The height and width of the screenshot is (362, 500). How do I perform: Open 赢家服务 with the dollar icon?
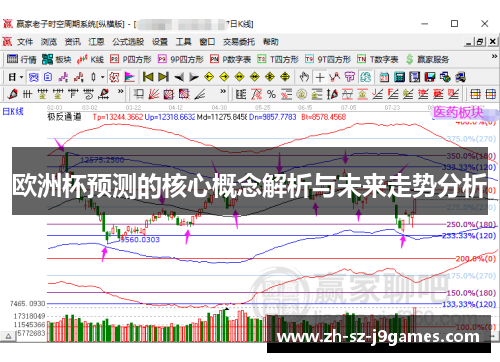coord(427,59)
